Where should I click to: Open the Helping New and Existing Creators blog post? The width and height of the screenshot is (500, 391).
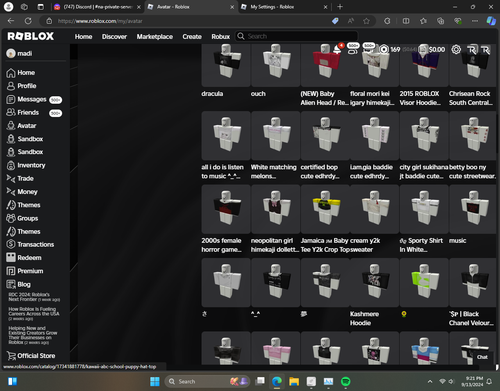33,335
